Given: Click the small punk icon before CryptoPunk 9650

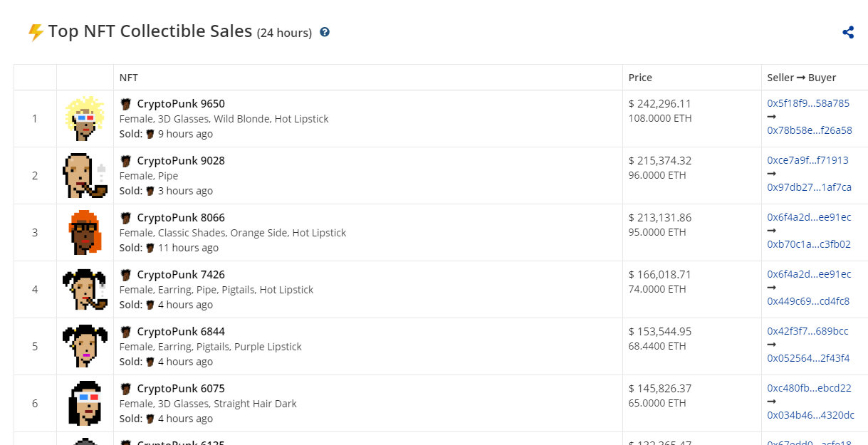Looking at the screenshot, I should 126,104.
